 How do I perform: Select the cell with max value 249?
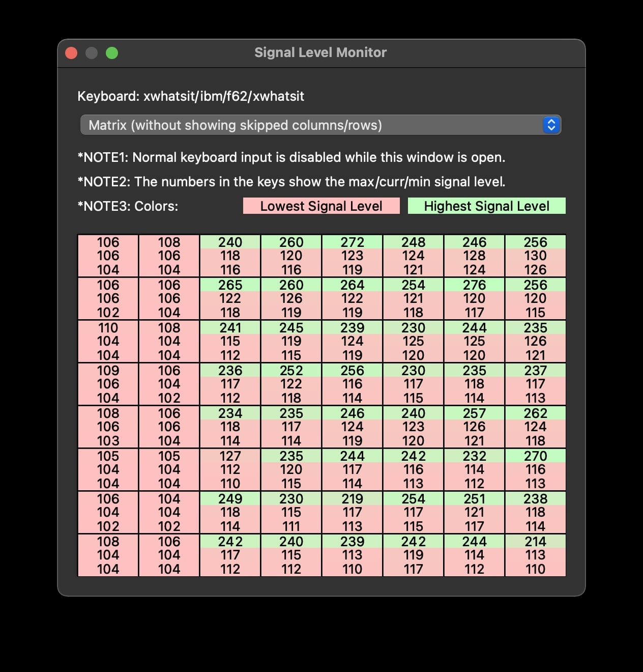pos(230,513)
